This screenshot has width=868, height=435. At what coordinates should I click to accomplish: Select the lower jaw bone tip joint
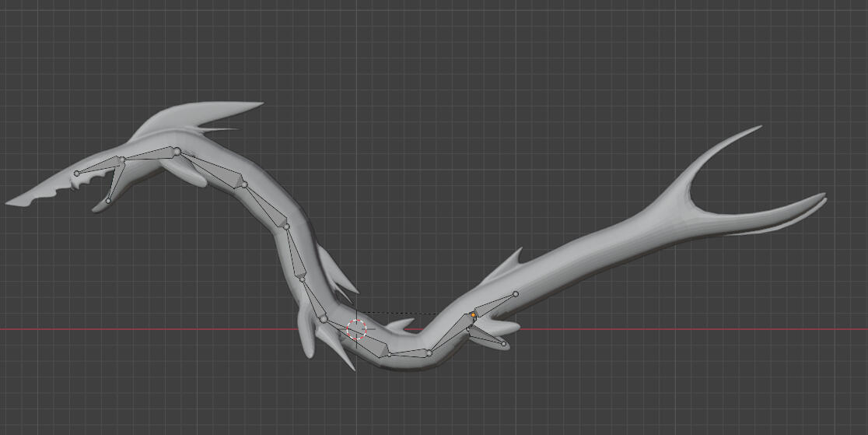(108, 201)
